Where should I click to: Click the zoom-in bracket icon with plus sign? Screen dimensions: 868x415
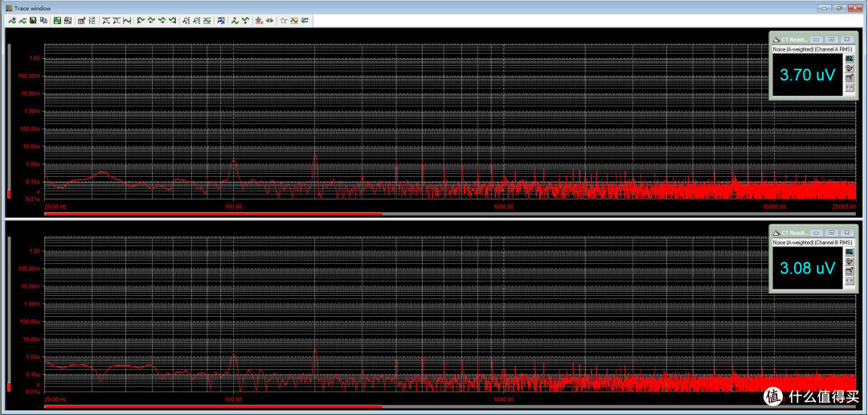click(106, 21)
